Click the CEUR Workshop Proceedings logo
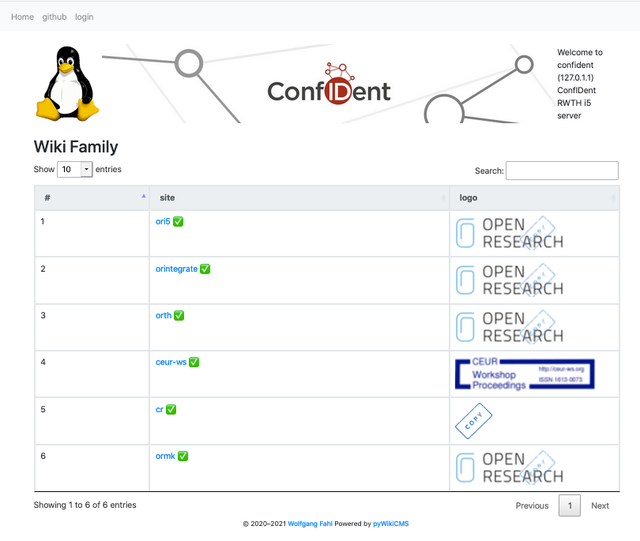 tap(525, 374)
